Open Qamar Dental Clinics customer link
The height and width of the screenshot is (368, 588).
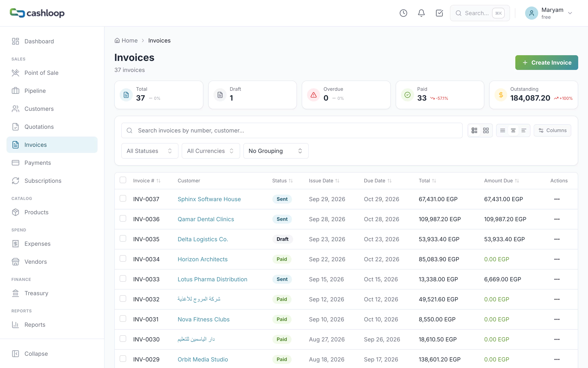click(x=206, y=219)
